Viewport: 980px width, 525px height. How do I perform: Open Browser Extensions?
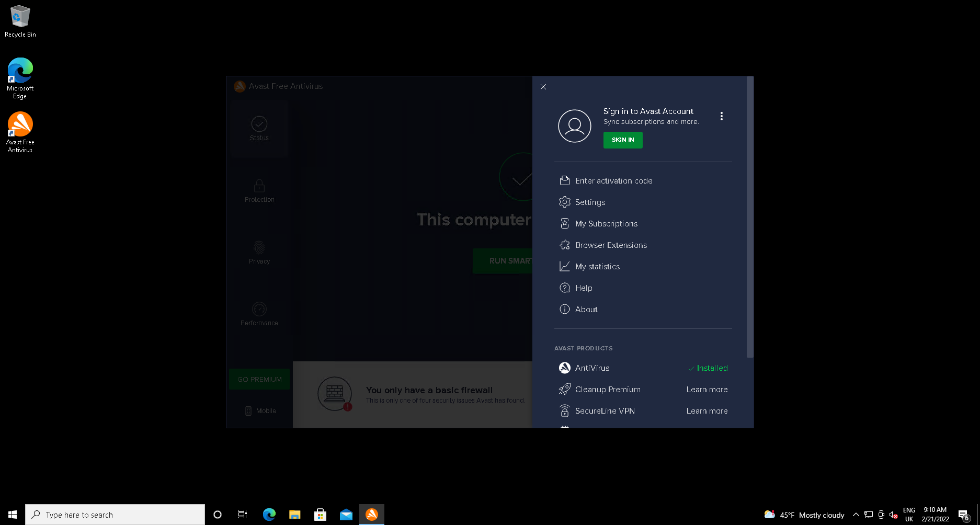[611, 245]
